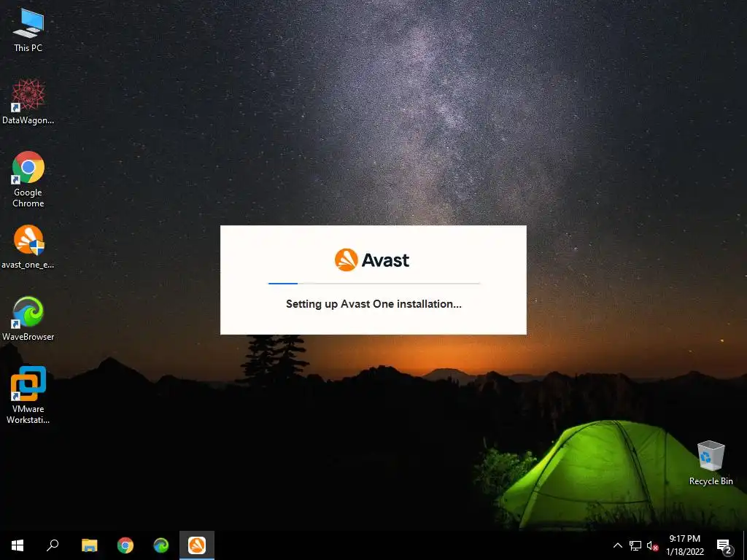Click Show desktop sliver at taskbar end
The height and width of the screenshot is (560, 747).
point(745,545)
